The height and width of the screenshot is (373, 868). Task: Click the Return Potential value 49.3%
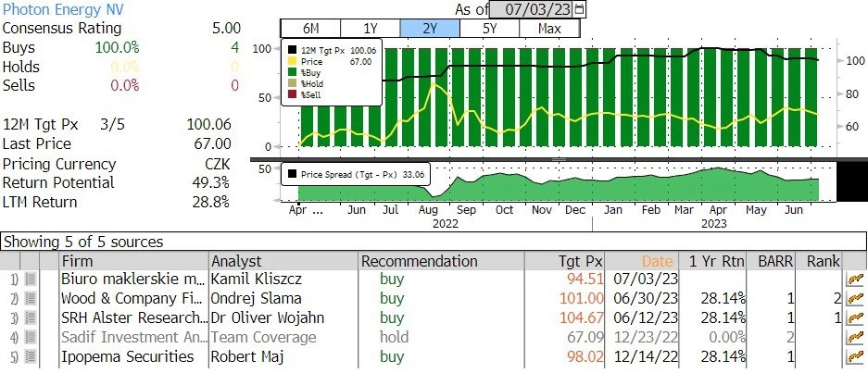[211, 182]
